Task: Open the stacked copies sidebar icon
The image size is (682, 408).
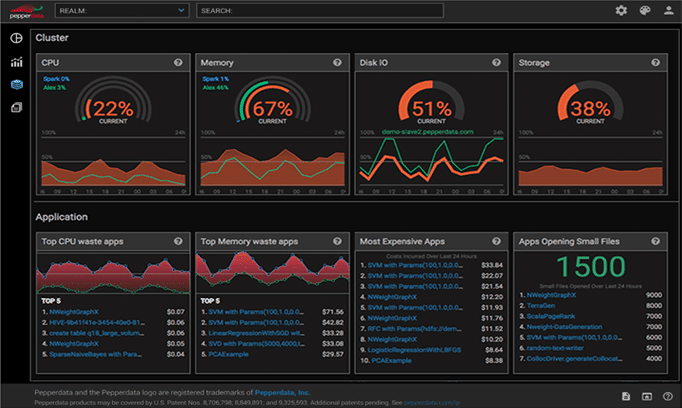Action: (x=16, y=107)
